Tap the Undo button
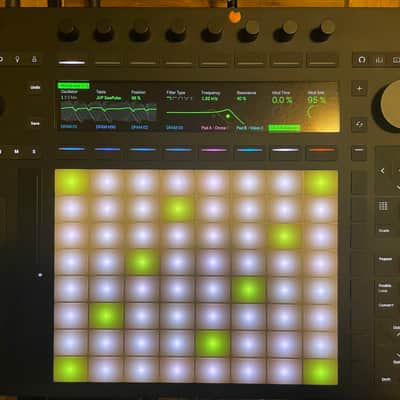The image size is (400, 400). (x=35, y=87)
